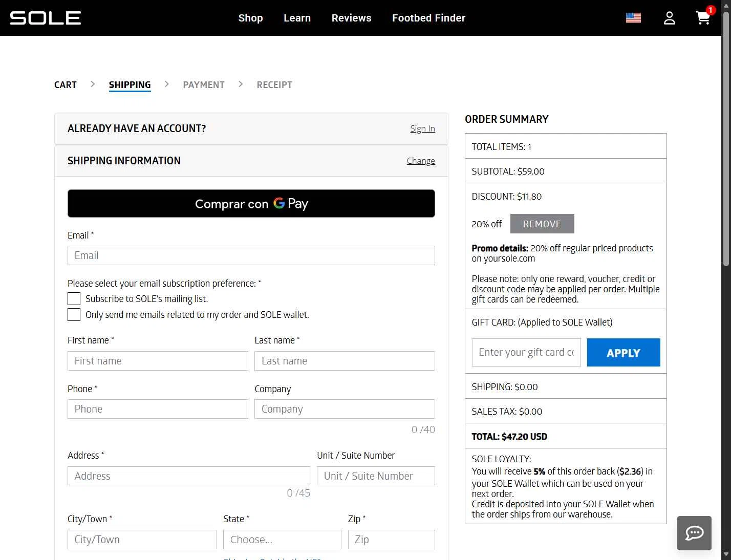Focus the Last name field
This screenshot has height=560, width=731.
point(345,361)
